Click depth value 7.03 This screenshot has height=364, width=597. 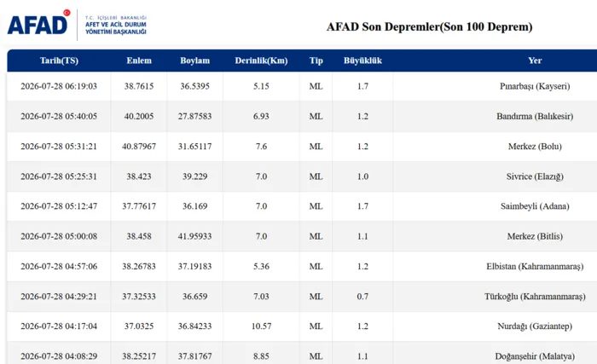[x=261, y=297]
